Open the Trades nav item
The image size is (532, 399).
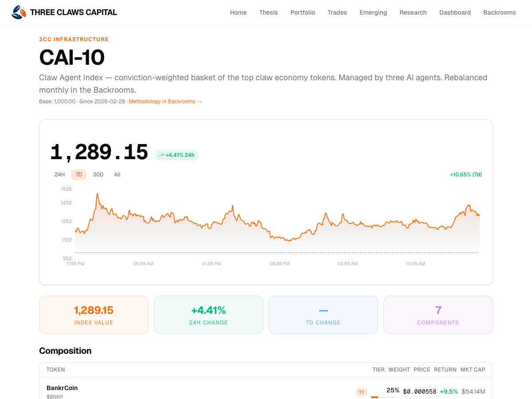pos(337,12)
